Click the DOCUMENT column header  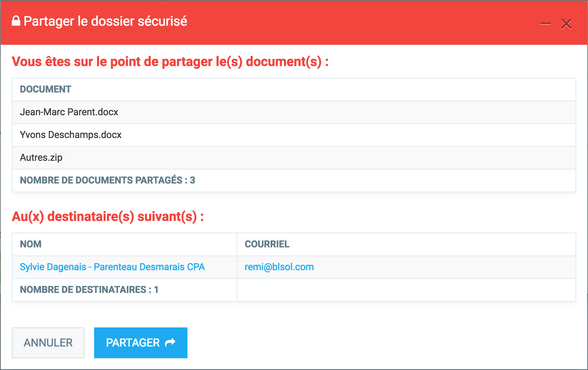[46, 89]
